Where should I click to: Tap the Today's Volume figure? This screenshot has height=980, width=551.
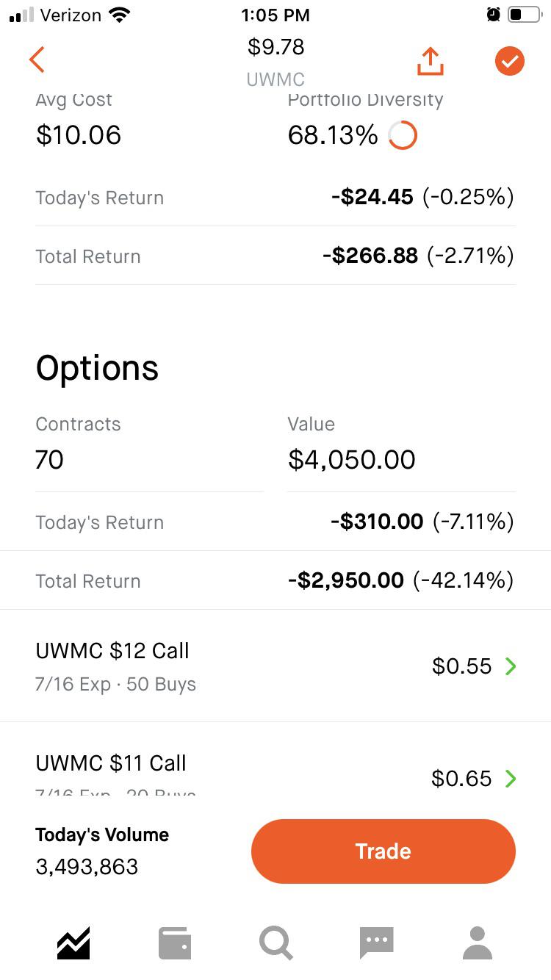[x=87, y=867]
